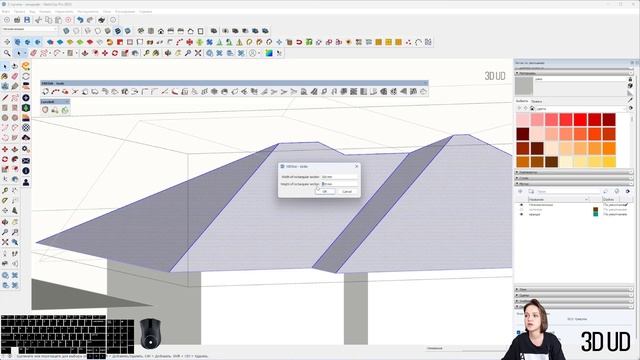This screenshot has width=640, height=360.
Task: Click the envelope icon in the left extension column
Action: [x=26, y=160]
